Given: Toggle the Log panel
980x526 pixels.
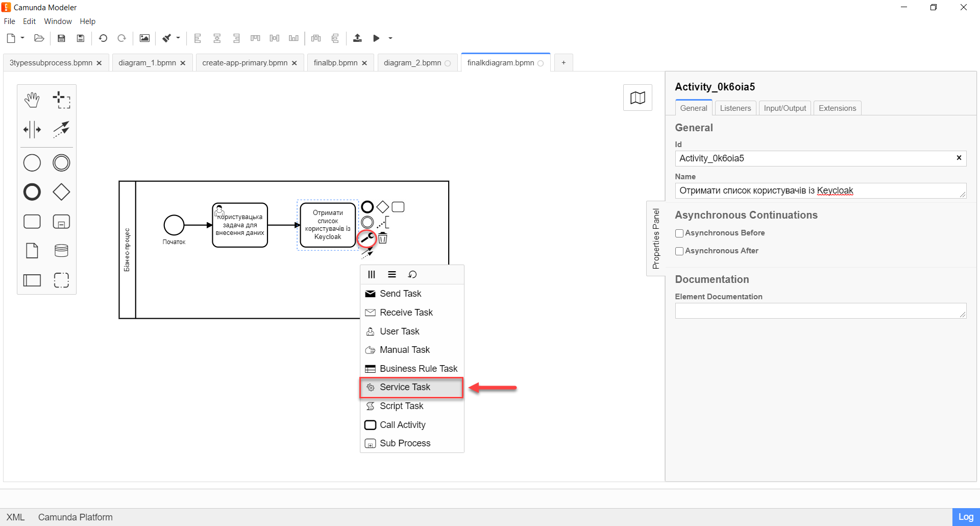Looking at the screenshot, I should click(966, 517).
